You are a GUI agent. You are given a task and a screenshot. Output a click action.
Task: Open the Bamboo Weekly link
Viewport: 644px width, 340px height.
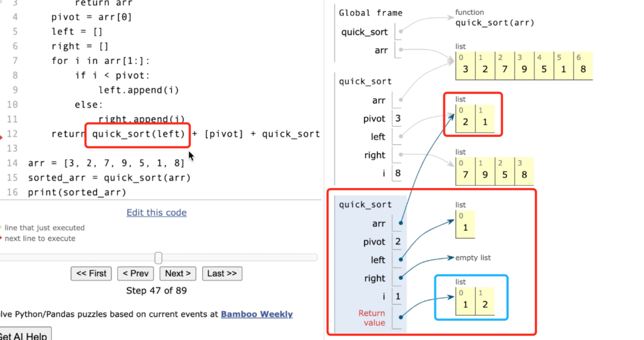(x=256, y=314)
